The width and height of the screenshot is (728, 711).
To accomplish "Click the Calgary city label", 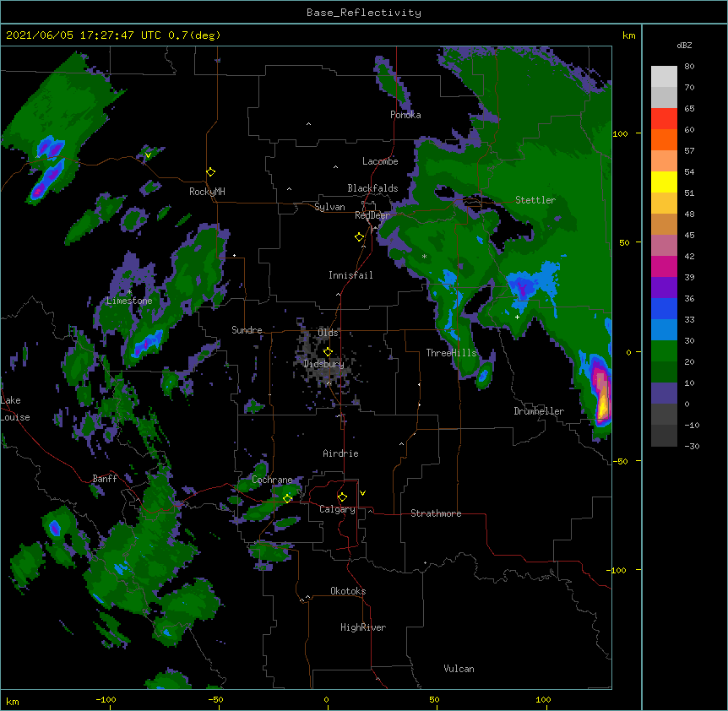I will click(x=337, y=509).
